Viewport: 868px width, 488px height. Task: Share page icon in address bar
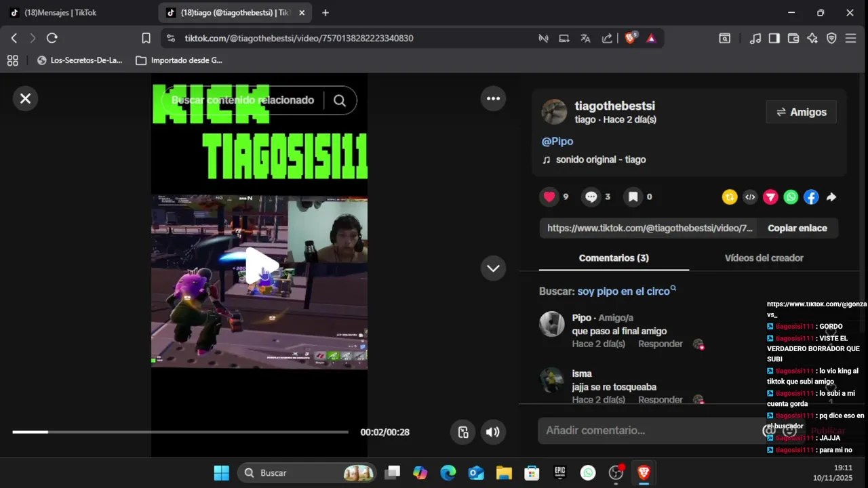point(607,39)
